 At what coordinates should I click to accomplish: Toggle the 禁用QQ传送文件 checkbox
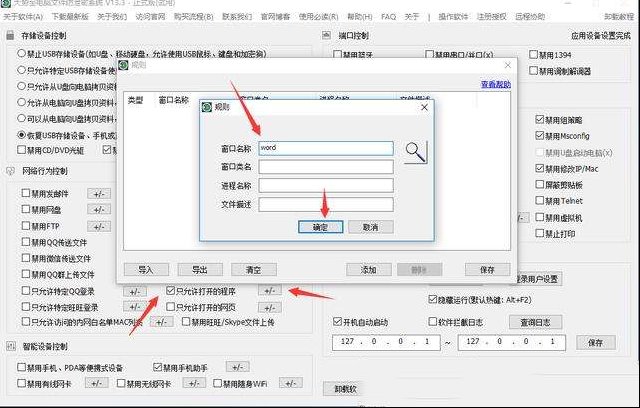point(26,242)
